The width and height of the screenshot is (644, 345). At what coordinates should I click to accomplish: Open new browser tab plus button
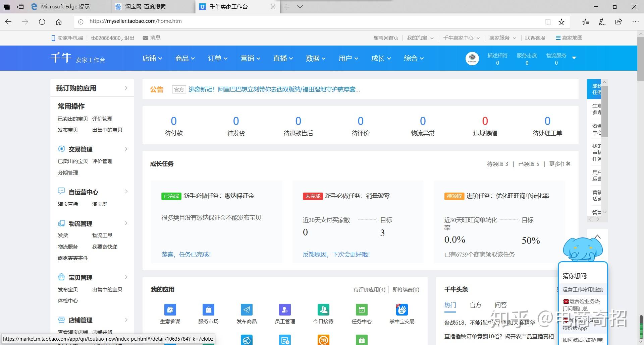[x=287, y=7]
